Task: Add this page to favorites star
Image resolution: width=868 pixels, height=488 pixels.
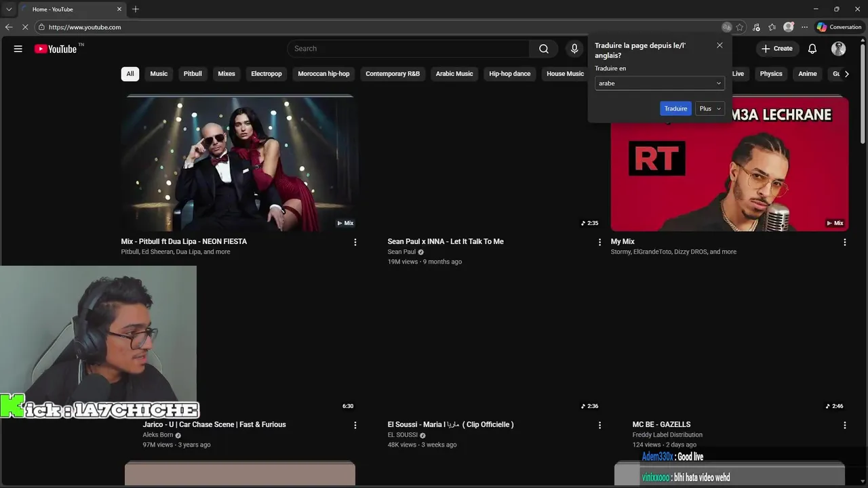Action: tap(740, 27)
